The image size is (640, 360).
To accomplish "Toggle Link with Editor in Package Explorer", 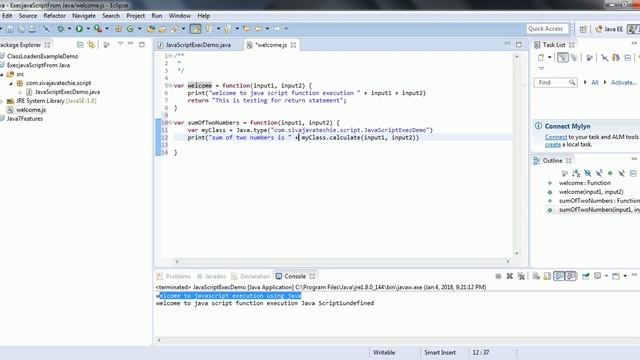I will click(91, 44).
